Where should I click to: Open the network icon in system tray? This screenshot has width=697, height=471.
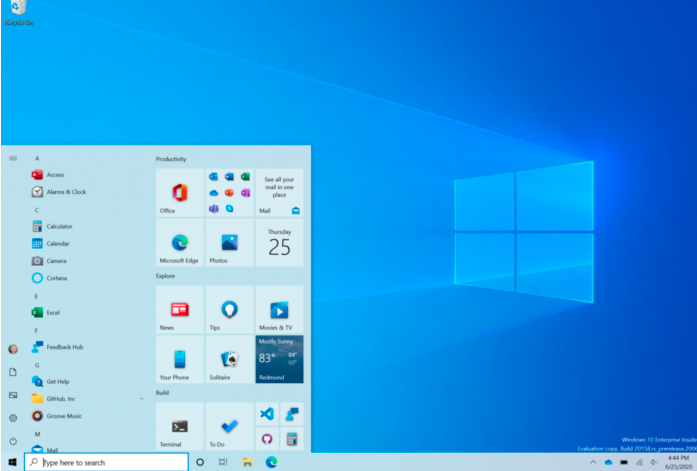(x=639, y=462)
